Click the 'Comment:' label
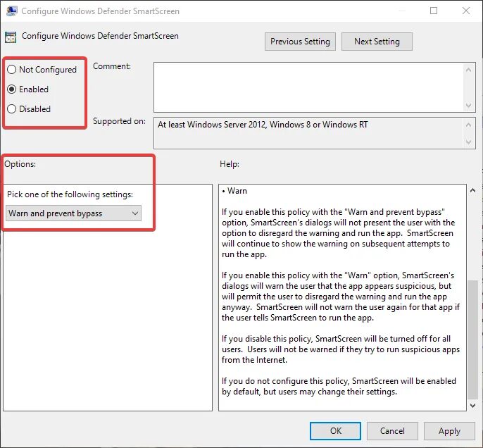This screenshot has height=448, width=483. (x=112, y=66)
